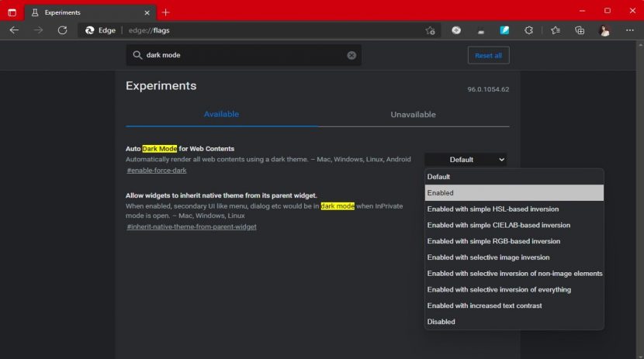Viewport: 644px width, 359px height.
Task: Choose Enabled with simple HSL-based inversion
Action: point(514,209)
